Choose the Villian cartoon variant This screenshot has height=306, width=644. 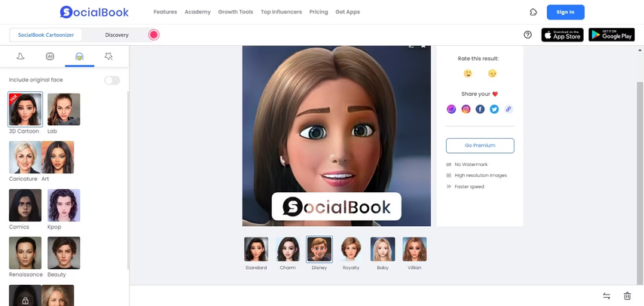point(414,249)
